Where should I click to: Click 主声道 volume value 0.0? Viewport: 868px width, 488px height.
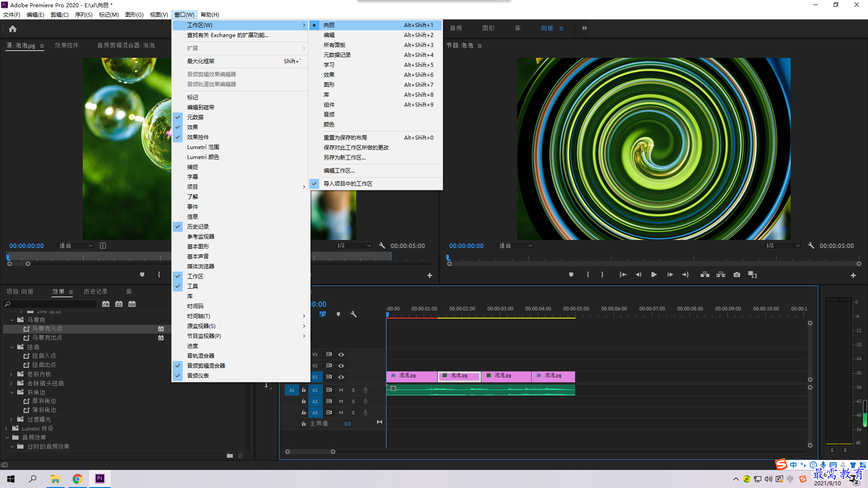pyautogui.click(x=347, y=424)
